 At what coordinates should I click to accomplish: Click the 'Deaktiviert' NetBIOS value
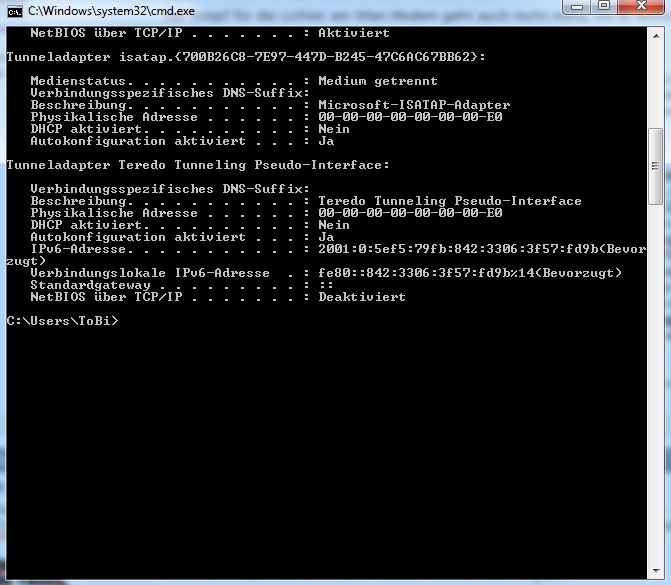click(x=362, y=297)
